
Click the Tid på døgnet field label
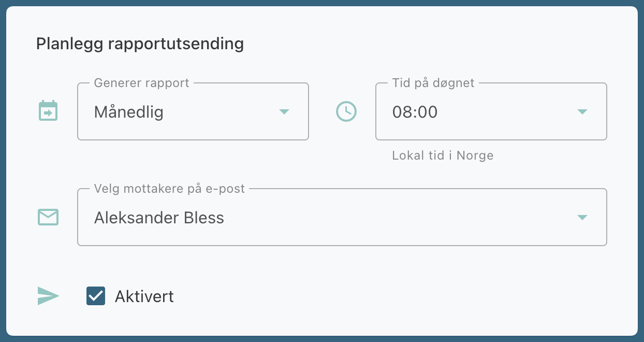coord(433,83)
